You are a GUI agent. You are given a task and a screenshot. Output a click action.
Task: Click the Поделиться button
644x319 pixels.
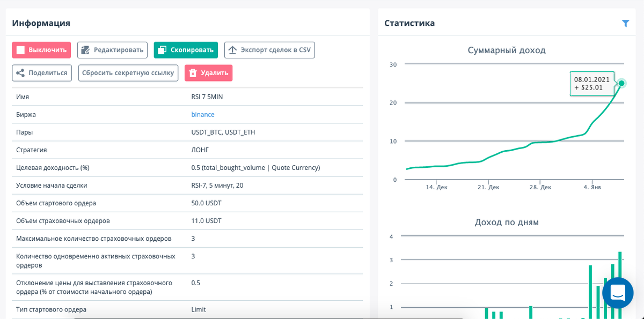pyautogui.click(x=42, y=73)
